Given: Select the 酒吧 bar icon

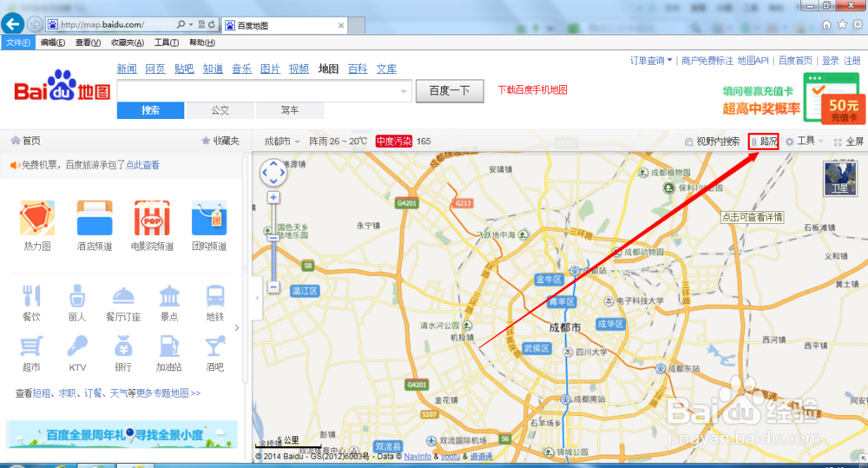Looking at the screenshot, I should pos(214,346).
